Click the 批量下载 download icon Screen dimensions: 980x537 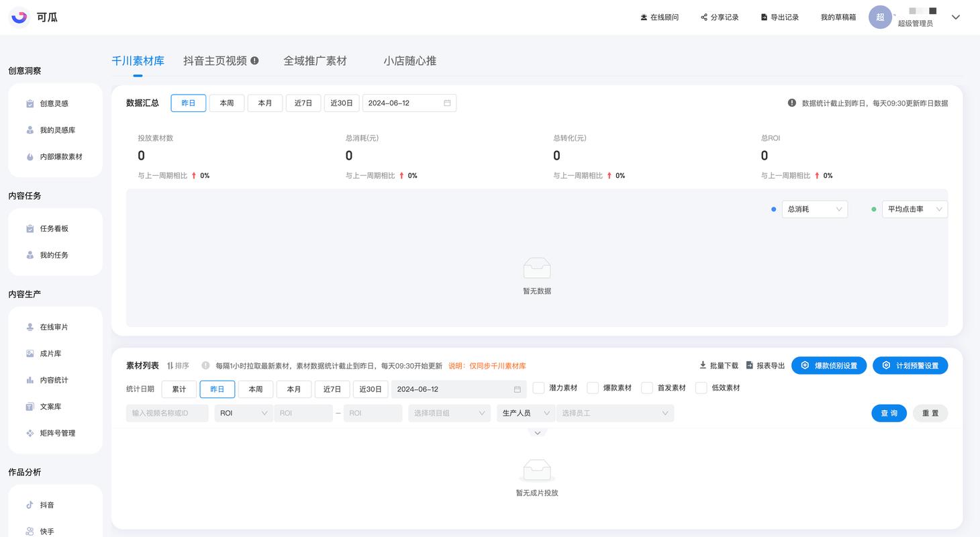703,365
